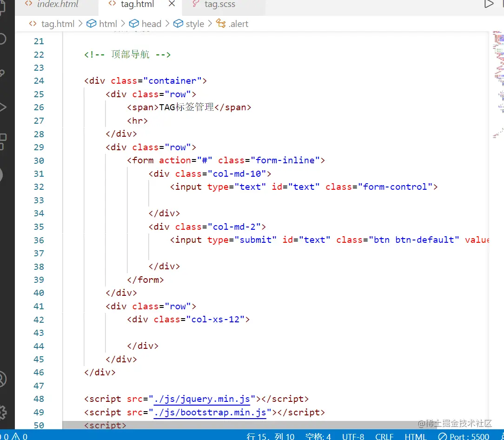The height and width of the screenshot is (440, 504).
Task: Select the UTF-8 encoding status item
Action: [353, 436]
